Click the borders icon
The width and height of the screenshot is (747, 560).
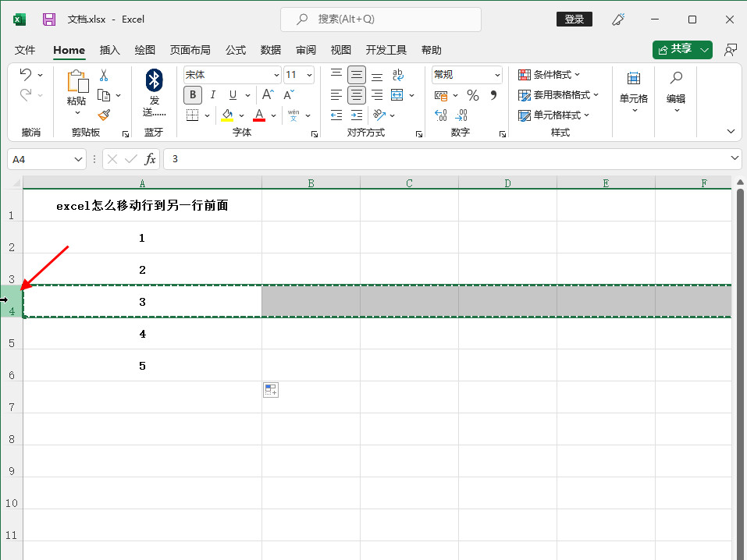(x=193, y=115)
